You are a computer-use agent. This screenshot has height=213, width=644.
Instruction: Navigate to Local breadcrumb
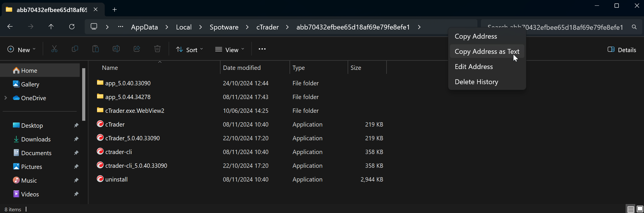pos(184,27)
